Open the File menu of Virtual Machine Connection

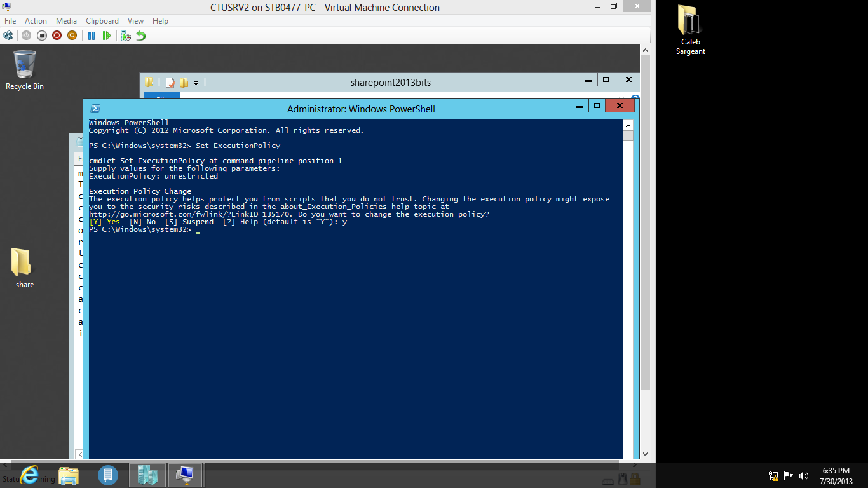tap(10, 21)
